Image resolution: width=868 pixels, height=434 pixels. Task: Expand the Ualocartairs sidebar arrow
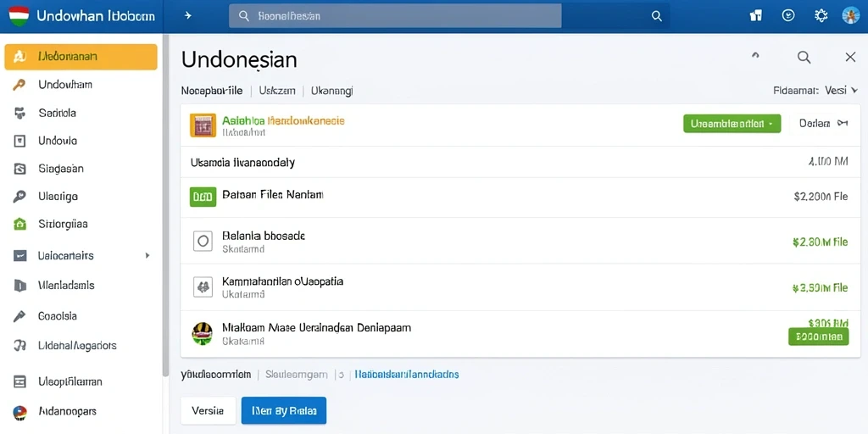coord(147,256)
